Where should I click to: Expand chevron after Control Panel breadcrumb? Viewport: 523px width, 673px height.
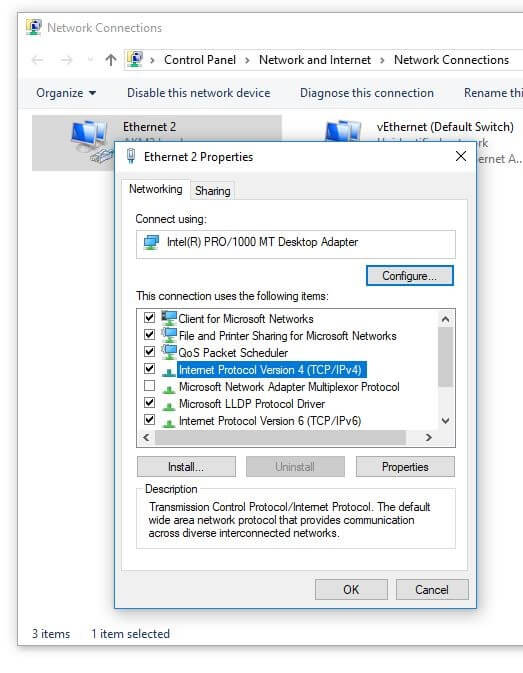247,60
